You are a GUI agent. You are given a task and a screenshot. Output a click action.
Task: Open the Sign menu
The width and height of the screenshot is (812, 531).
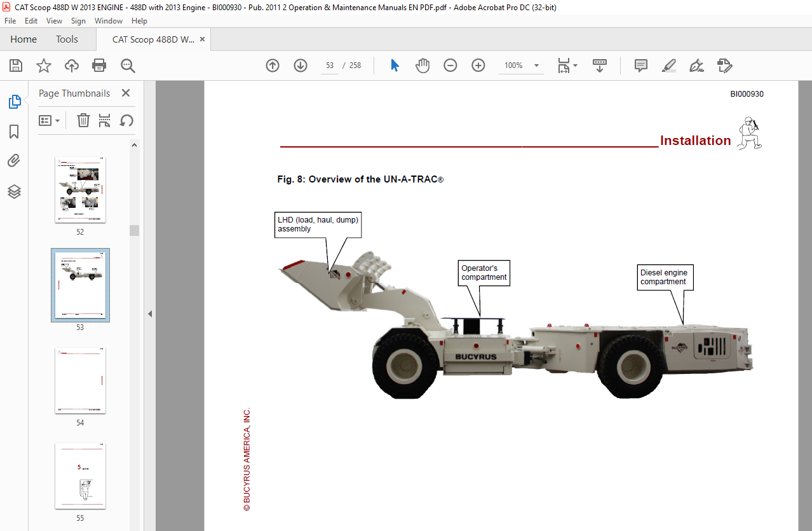click(x=78, y=21)
